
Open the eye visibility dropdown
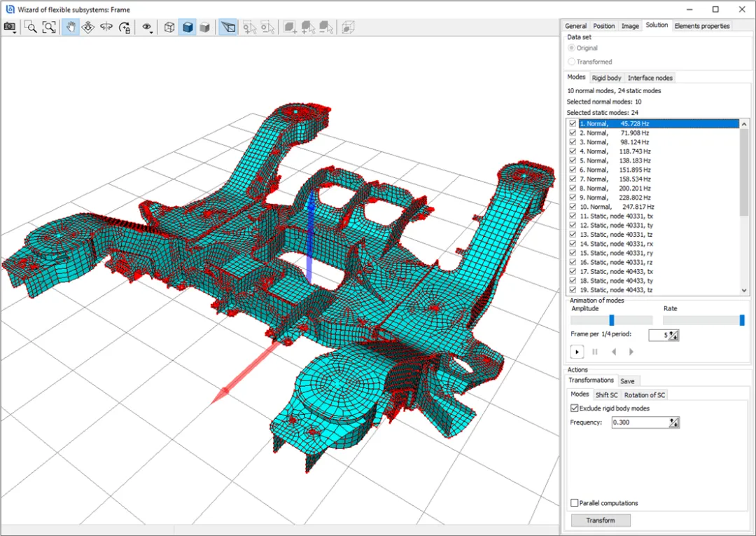click(x=148, y=27)
